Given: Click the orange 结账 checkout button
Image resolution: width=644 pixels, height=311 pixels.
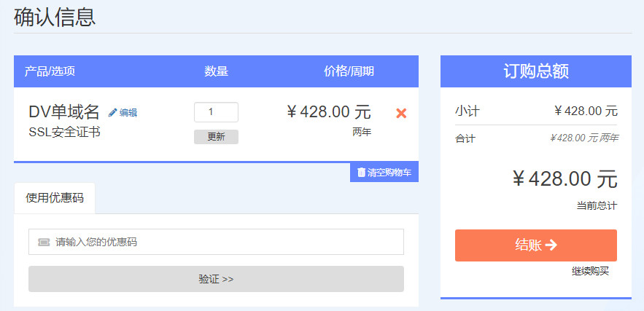Looking at the screenshot, I should pyautogui.click(x=536, y=245).
